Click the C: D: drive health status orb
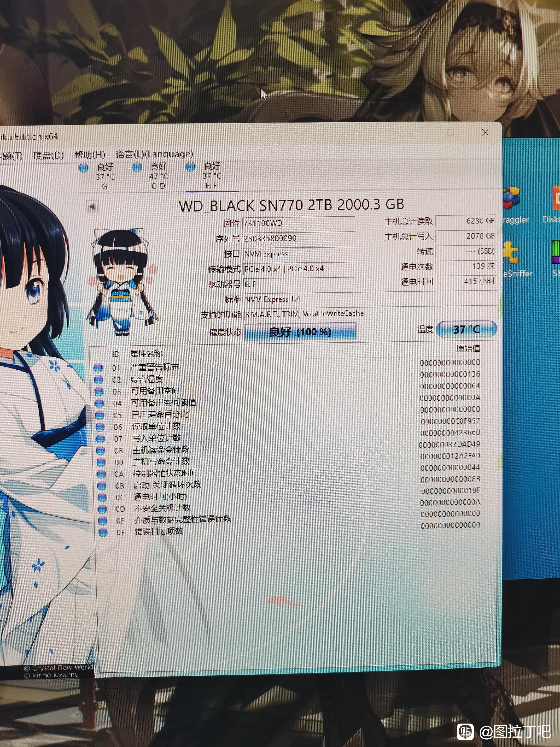 tap(137, 167)
